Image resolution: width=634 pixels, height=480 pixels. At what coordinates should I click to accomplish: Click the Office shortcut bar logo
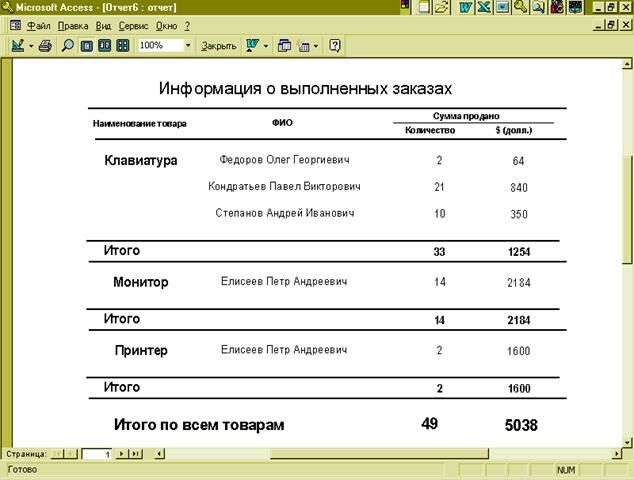(x=405, y=6)
